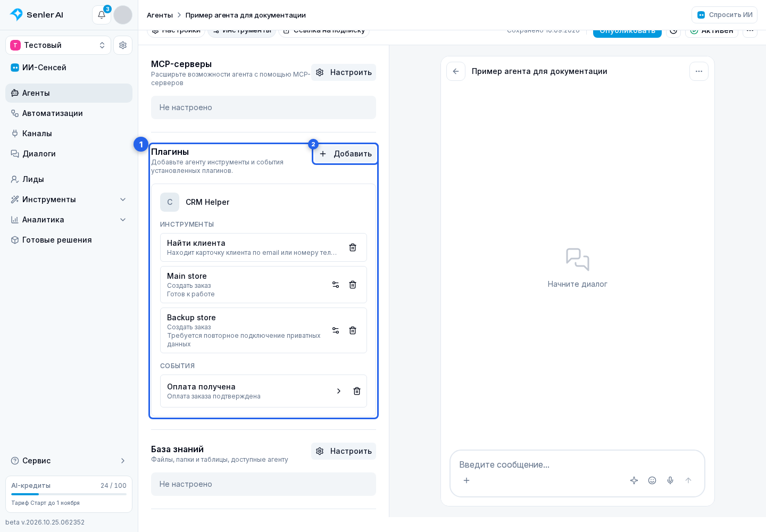Open Агенты in the sidebar
The height and width of the screenshot is (532, 766).
coord(69,93)
